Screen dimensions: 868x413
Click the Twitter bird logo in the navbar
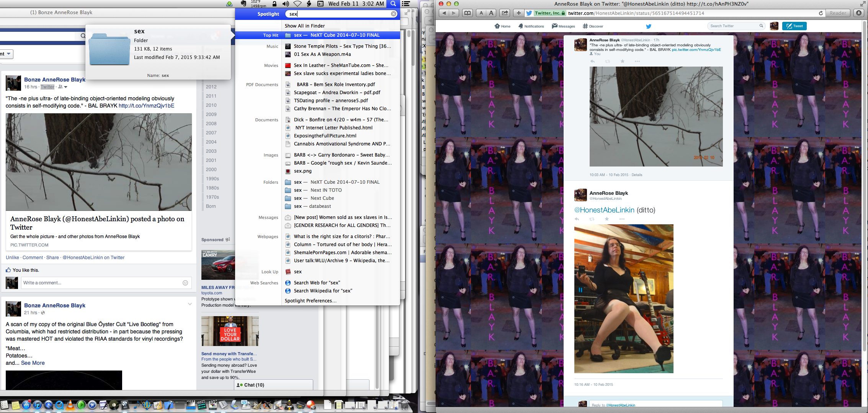649,26
